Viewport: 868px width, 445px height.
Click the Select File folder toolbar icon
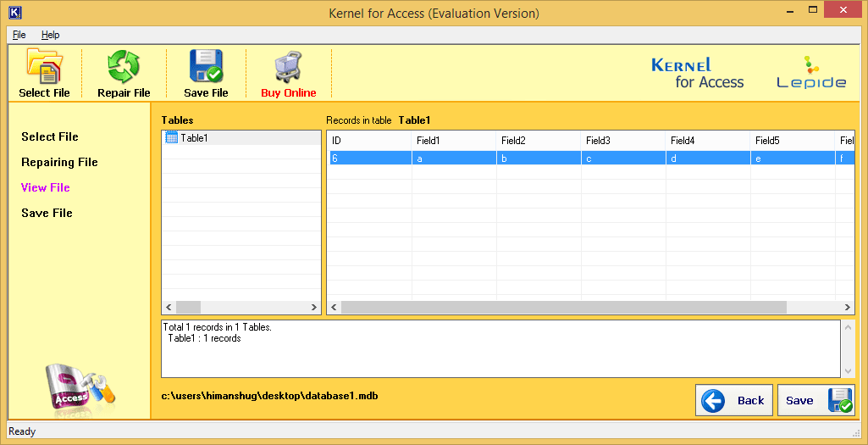(44, 66)
